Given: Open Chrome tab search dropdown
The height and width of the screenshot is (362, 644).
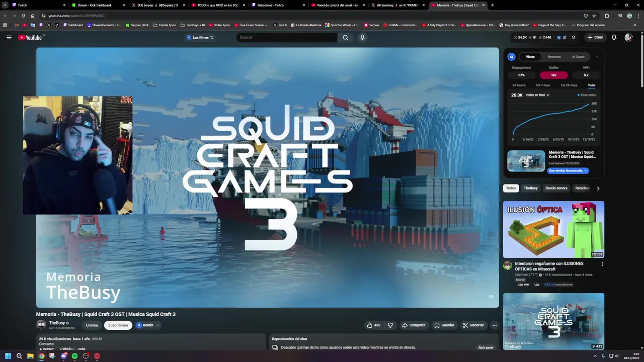Looking at the screenshot, I should (x=5, y=5).
